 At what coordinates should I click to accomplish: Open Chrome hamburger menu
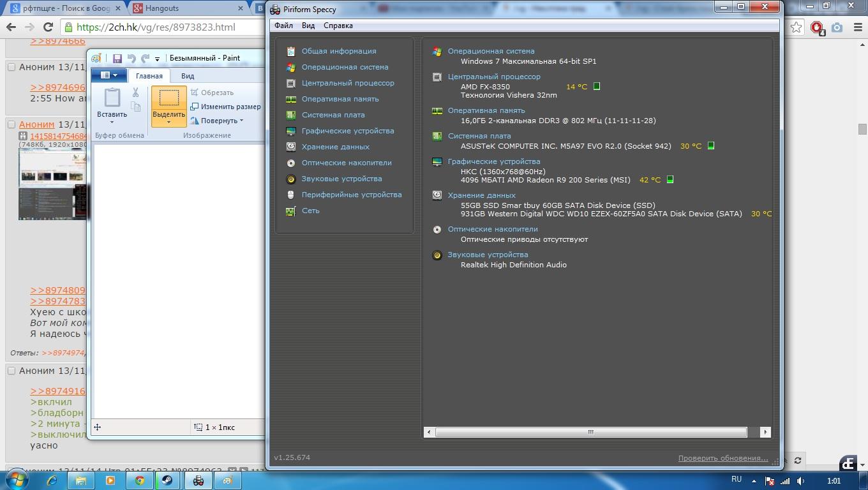[x=857, y=27]
